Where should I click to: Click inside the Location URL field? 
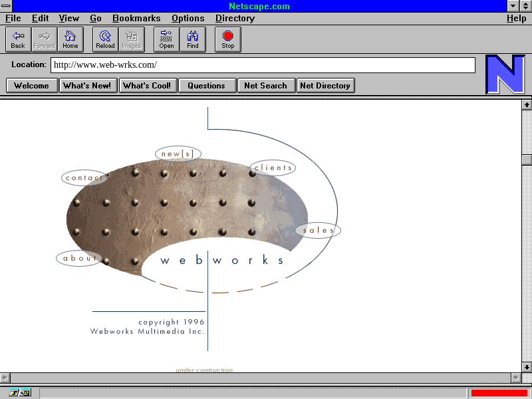(x=263, y=65)
